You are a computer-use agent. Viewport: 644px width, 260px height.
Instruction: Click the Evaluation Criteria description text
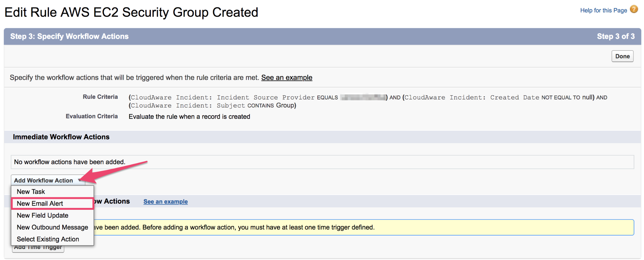point(189,116)
